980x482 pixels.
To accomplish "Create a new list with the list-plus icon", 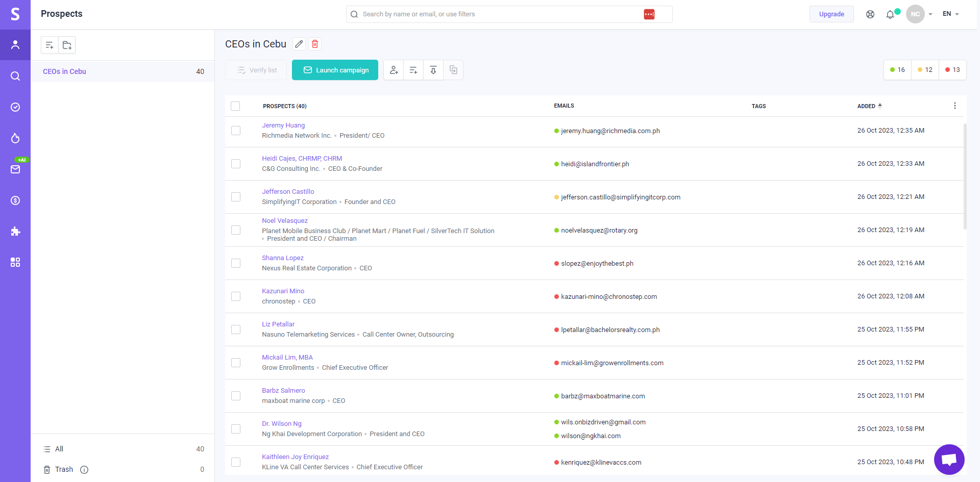I will point(50,45).
